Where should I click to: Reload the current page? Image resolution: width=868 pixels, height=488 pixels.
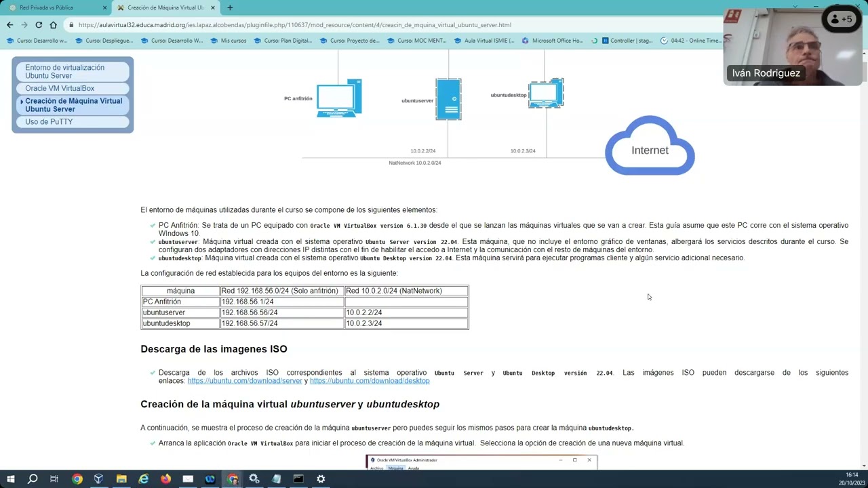(39, 24)
